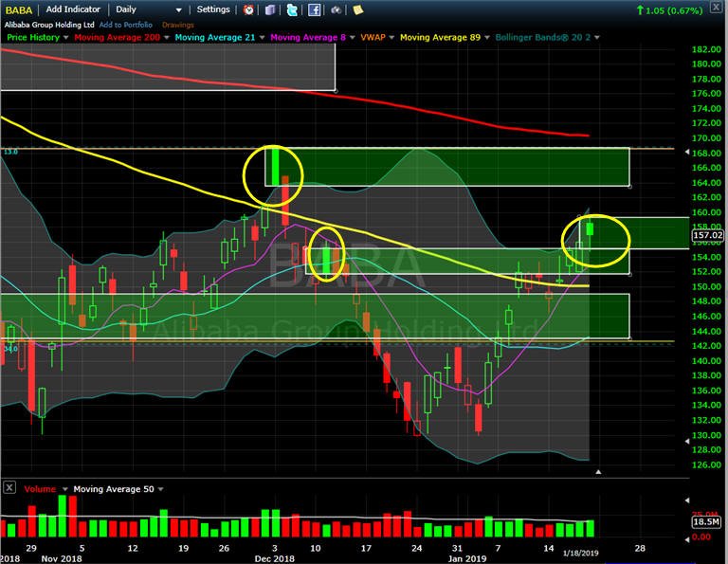728x564 pixels.
Task: Share chart via Facebook icon
Action: tap(315, 9)
